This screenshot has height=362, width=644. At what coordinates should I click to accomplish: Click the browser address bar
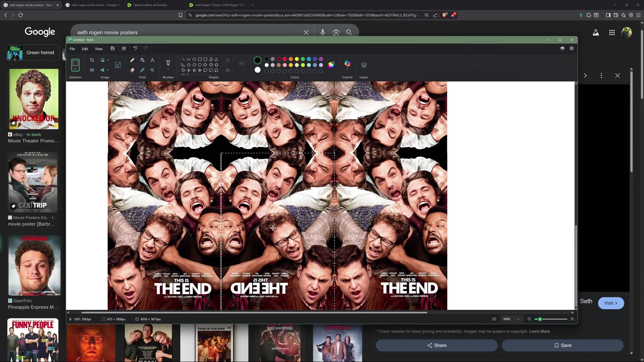coord(307,15)
